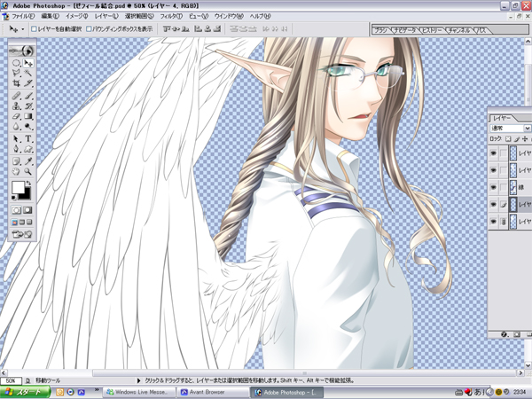This screenshot has height=399, width=532.
Task: Click the Windows スタート button
Action: [x=25, y=392]
